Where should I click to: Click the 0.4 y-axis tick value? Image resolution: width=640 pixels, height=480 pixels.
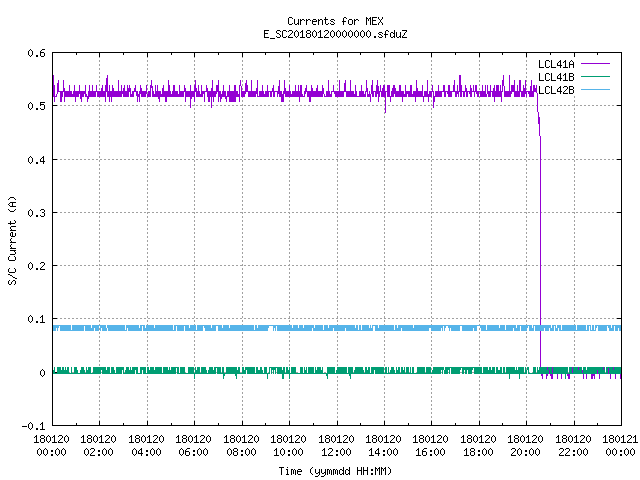[x=36, y=160]
